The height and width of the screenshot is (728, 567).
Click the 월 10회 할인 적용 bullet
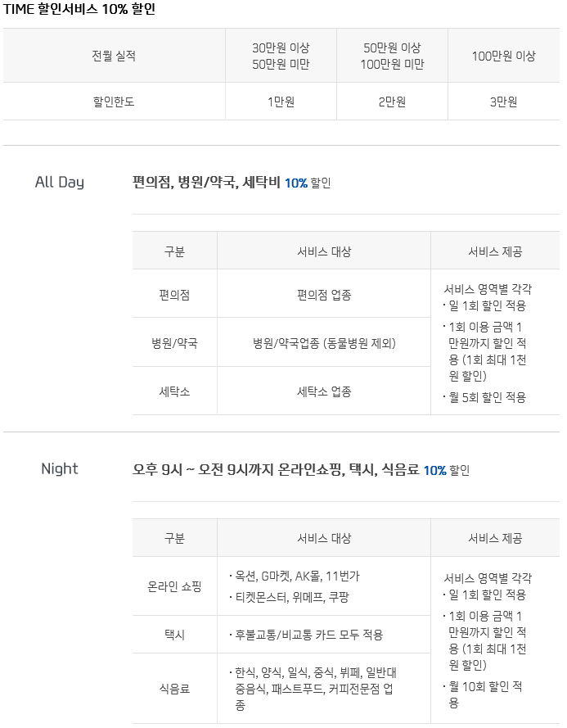pyautogui.click(x=483, y=694)
